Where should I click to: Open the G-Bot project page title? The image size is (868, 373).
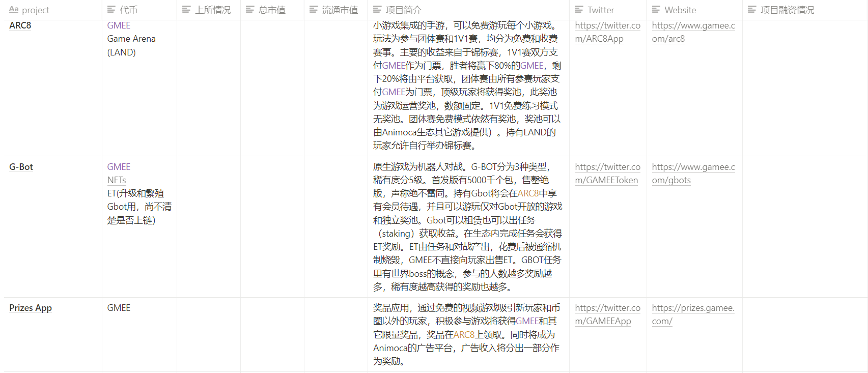click(21, 167)
